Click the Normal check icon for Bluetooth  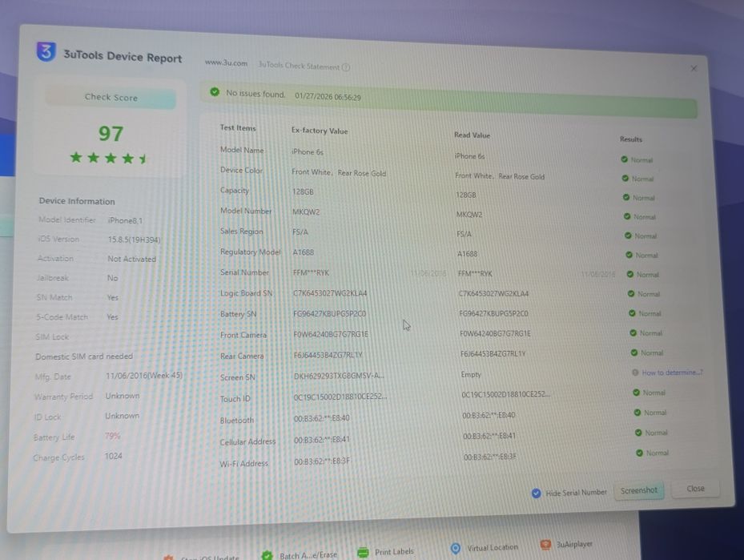tap(637, 413)
